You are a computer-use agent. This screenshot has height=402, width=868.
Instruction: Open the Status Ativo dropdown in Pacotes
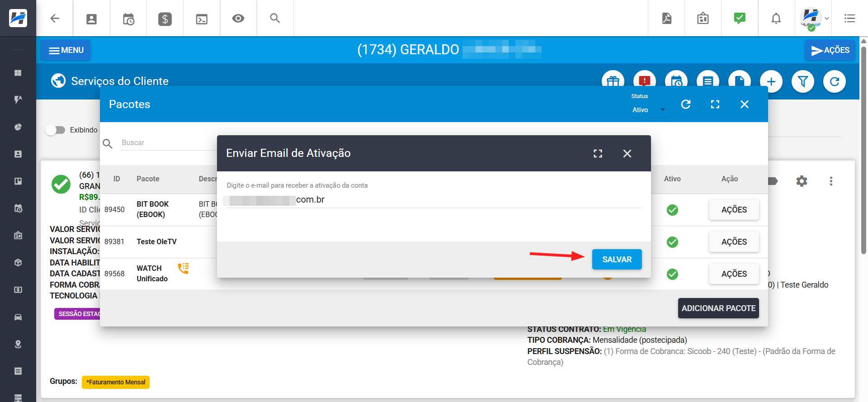point(649,110)
